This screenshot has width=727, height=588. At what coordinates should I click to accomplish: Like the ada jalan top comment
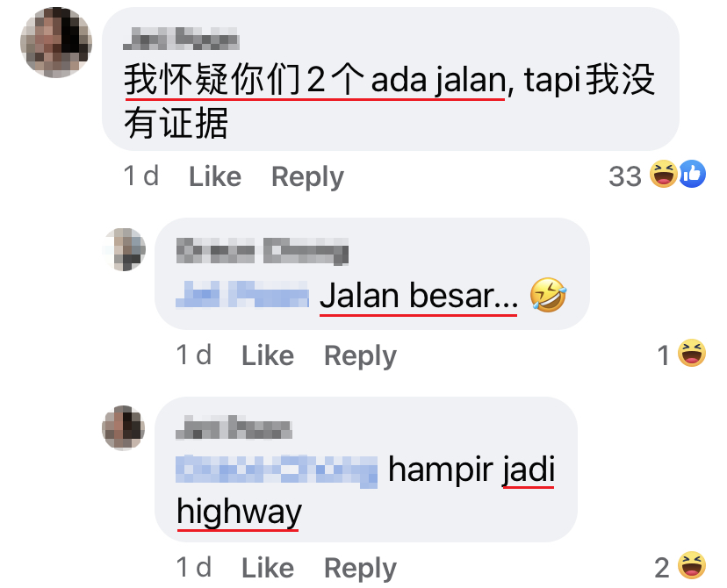[215, 176]
